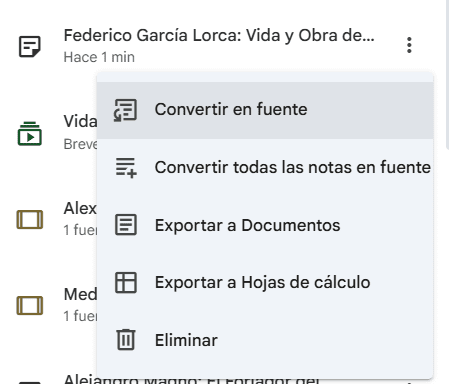Image resolution: width=449 pixels, height=384 pixels.
Task: Click the Exportar a Documentos document icon
Action: tap(126, 225)
